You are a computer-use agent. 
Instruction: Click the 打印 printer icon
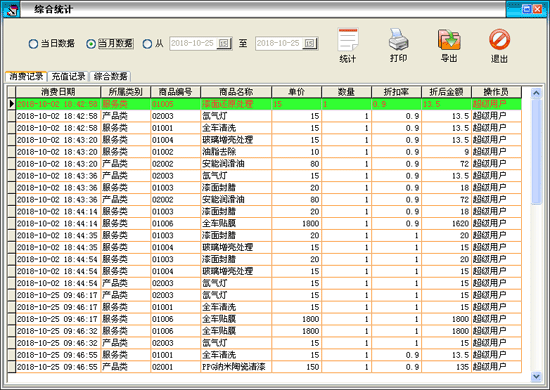click(398, 39)
